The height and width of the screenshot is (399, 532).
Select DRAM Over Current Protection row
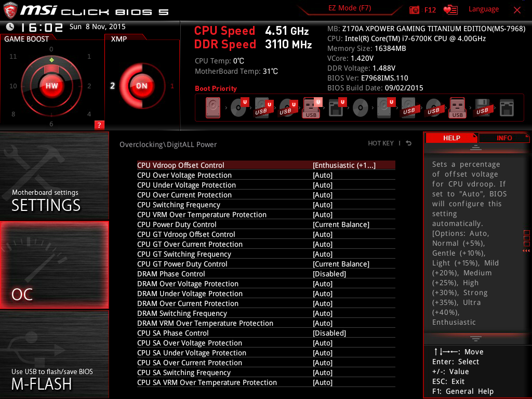point(266,303)
